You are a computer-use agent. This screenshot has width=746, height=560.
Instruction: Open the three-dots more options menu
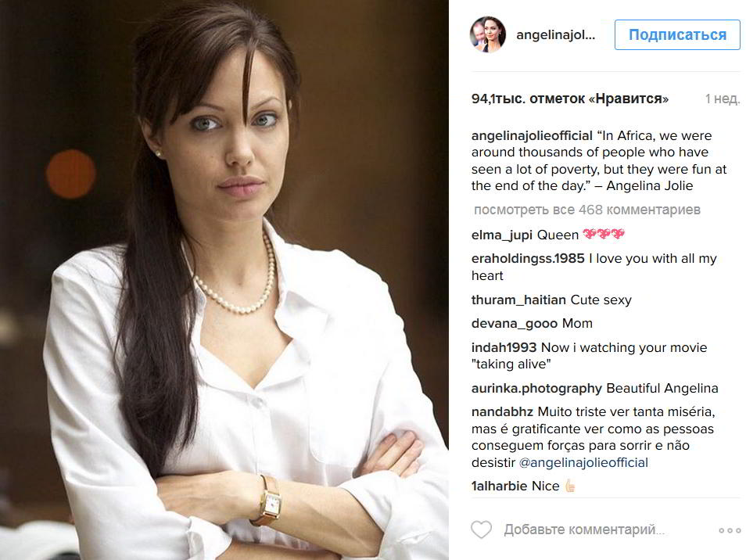[730, 530]
